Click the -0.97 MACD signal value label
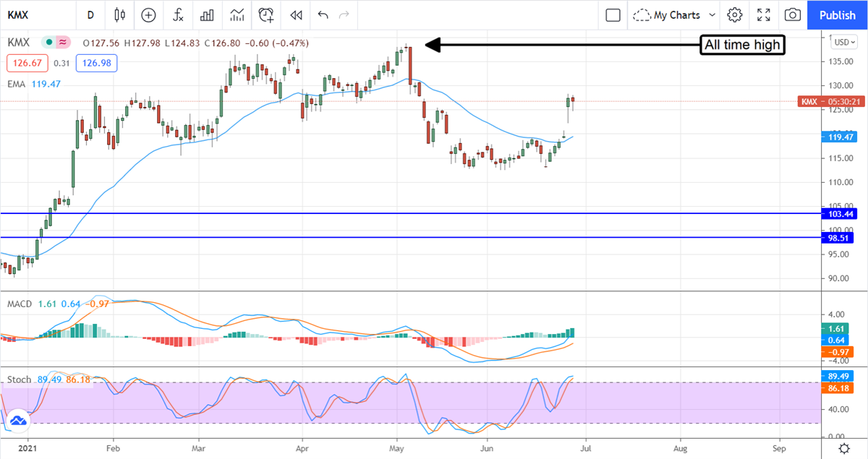The width and height of the screenshot is (868, 459). pos(838,352)
